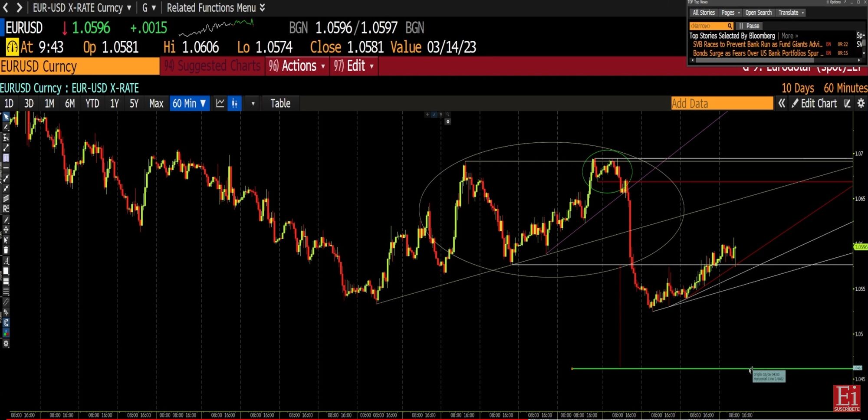Click the search magnifier in Narrow field

coord(730,26)
